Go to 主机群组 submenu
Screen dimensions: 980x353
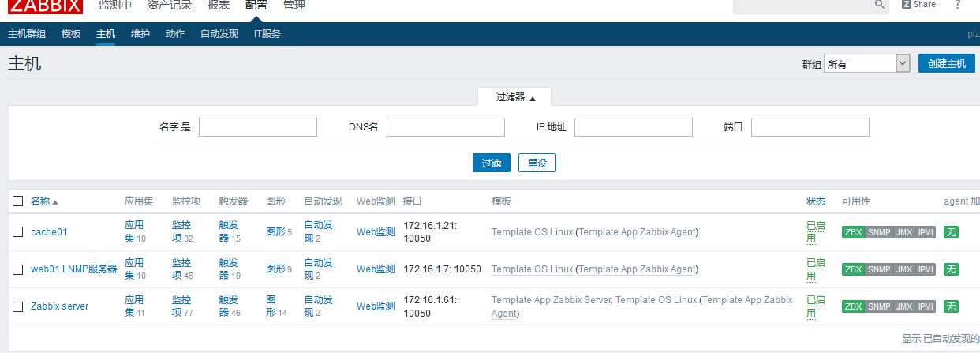point(27,34)
